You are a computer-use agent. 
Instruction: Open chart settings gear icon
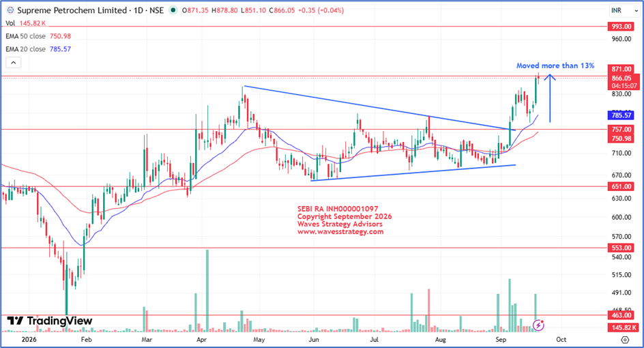pyautogui.click(x=625, y=340)
